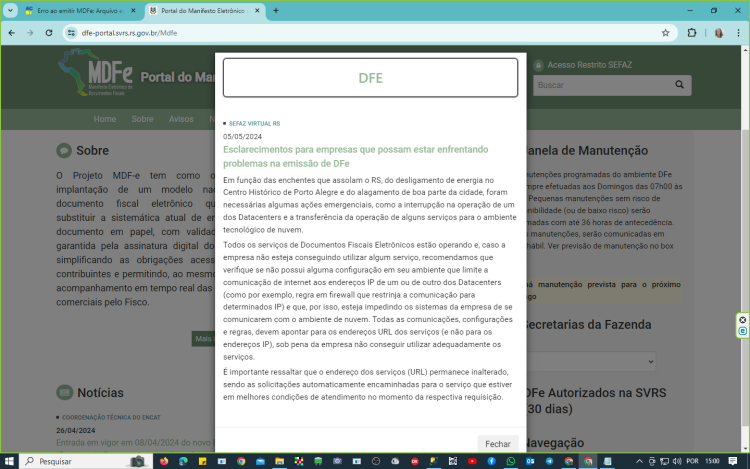The image size is (750, 469).
Task: Show hidden system tray icons
Action: point(639,461)
